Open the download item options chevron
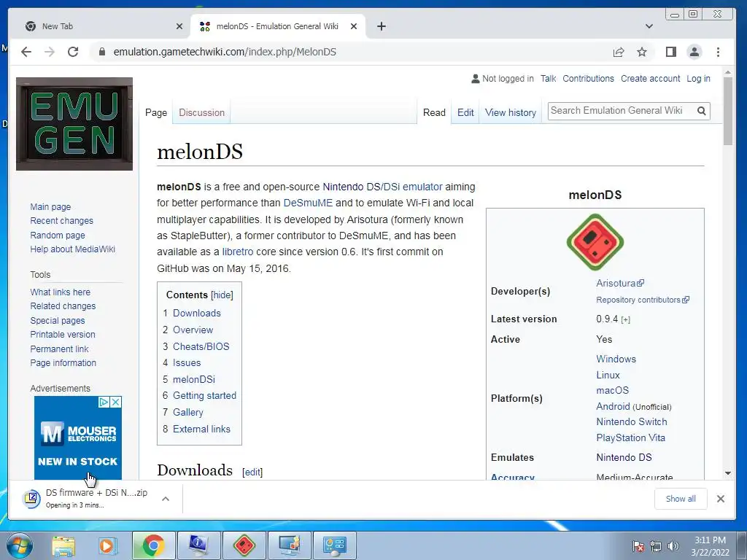The width and height of the screenshot is (747, 560). tap(166, 499)
